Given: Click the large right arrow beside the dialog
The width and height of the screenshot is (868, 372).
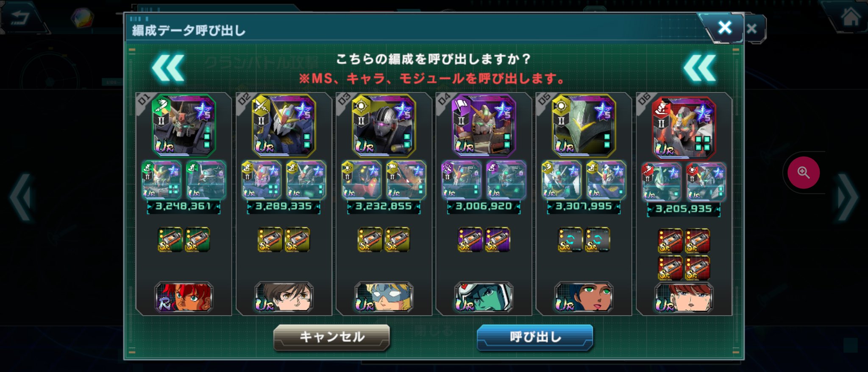Looking at the screenshot, I should 848,197.
